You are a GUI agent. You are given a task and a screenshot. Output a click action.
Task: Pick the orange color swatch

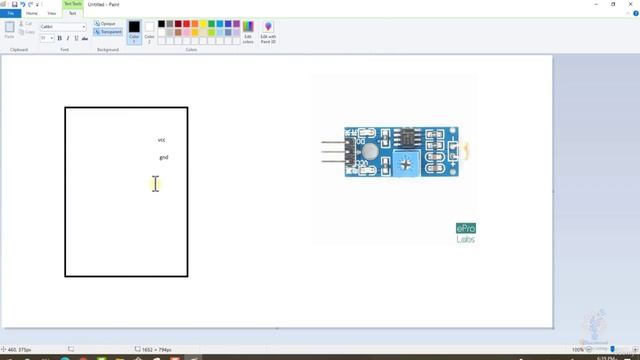(x=195, y=24)
